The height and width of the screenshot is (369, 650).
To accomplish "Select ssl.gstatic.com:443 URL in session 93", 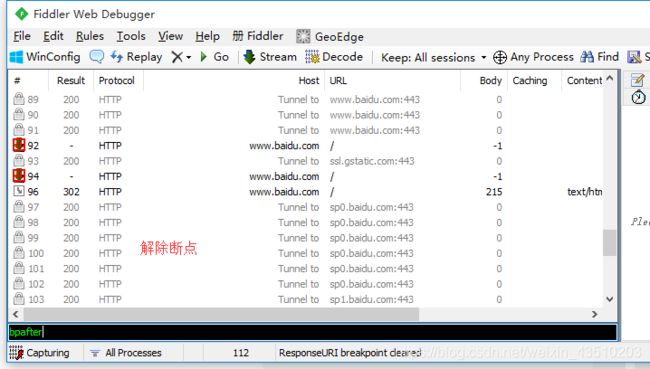I will click(x=372, y=161).
